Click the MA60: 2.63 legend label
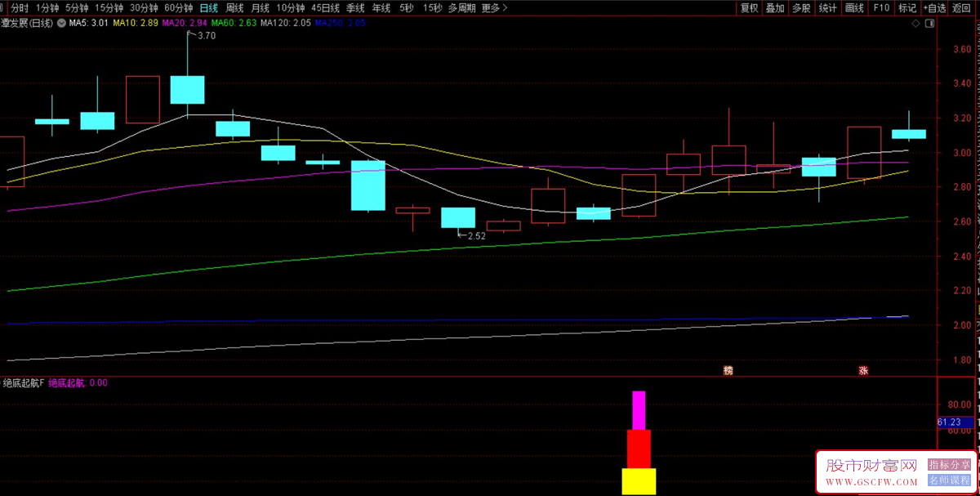The height and width of the screenshot is (496, 980). pos(235,24)
